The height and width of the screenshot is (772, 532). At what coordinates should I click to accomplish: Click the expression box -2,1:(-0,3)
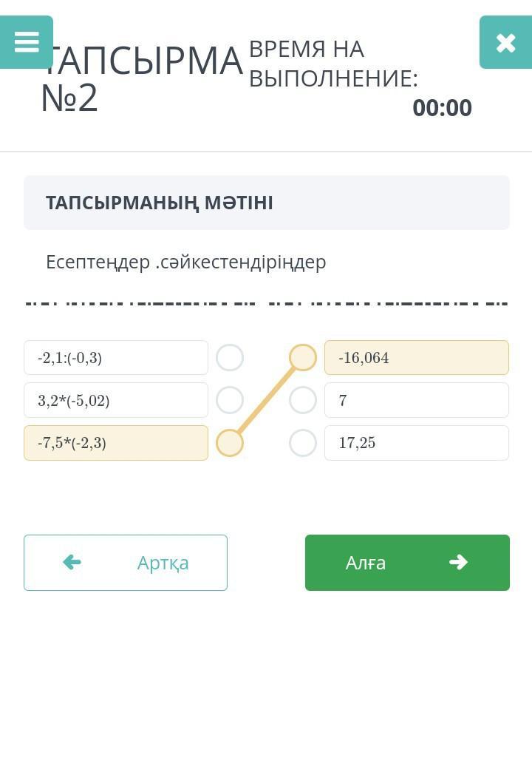pyautogui.click(x=116, y=358)
